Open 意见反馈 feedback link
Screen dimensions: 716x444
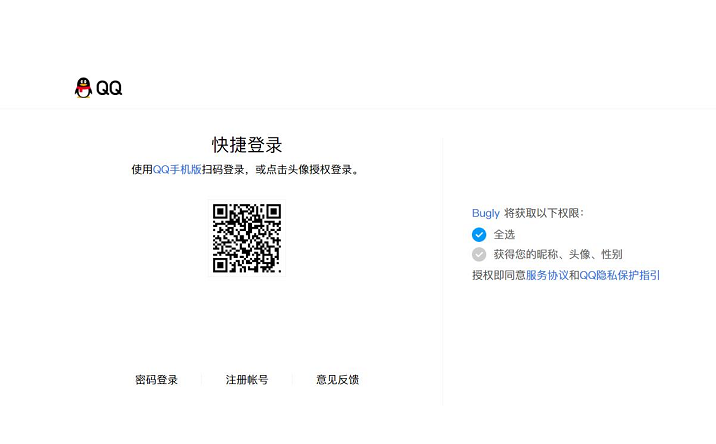coord(337,380)
